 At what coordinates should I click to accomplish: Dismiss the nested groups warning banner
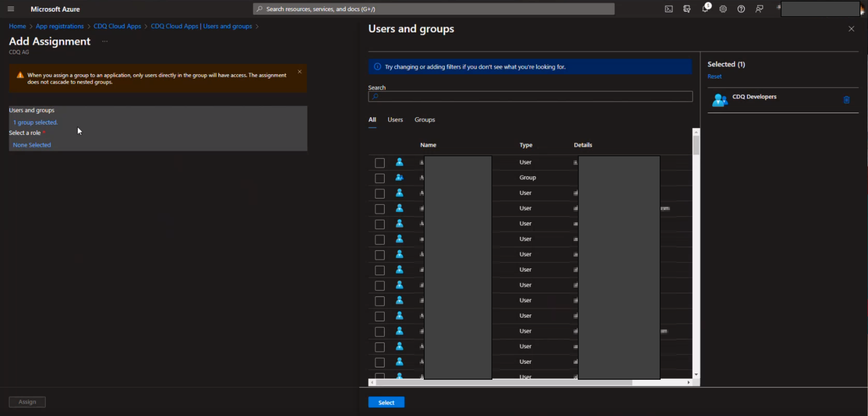point(299,72)
